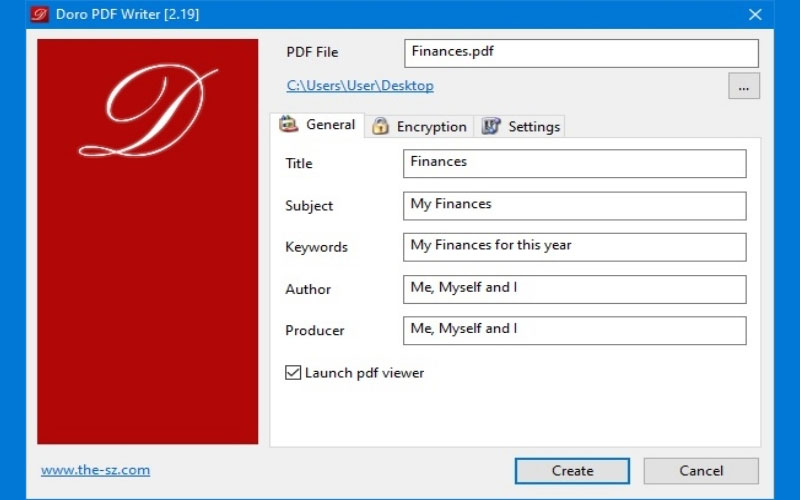Open the Settings tab label
Viewport: 800px width, 500px height.
(x=534, y=127)
